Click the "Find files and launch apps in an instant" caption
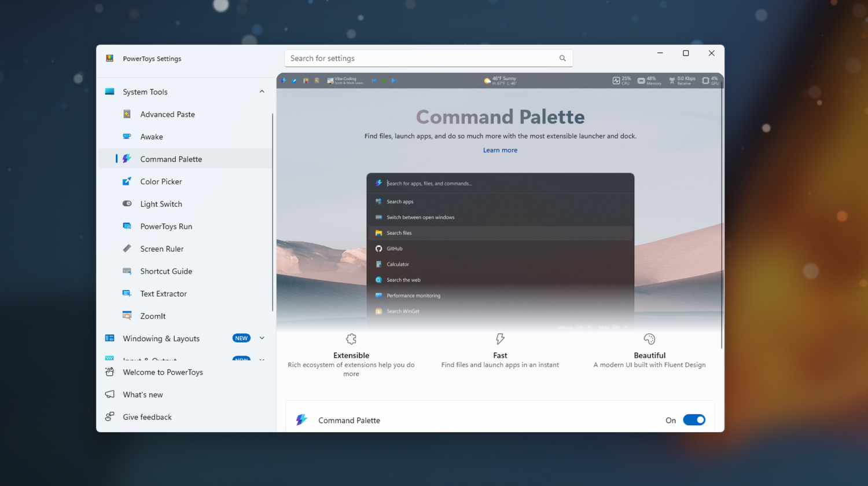Viewport: 868px width, 486px height. point(500,365)
